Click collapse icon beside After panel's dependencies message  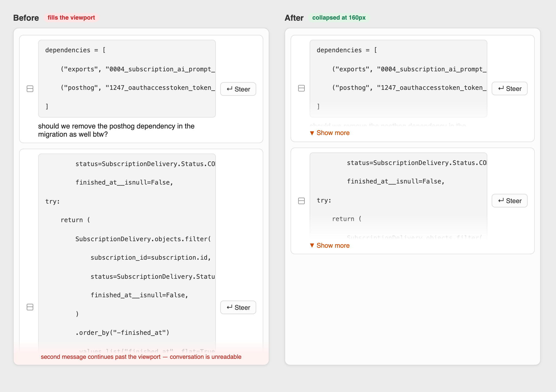[x=301, y=88]
